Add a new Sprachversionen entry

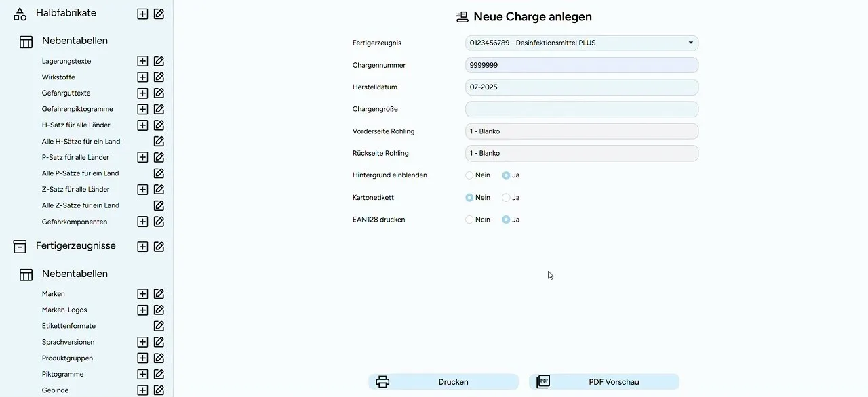142,342
